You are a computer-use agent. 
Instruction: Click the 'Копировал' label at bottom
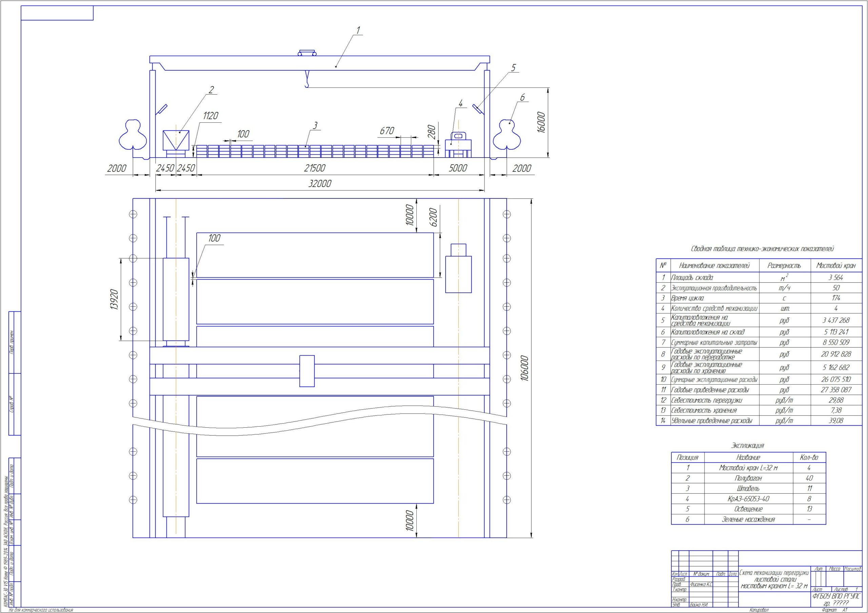[x=759, y=610]
